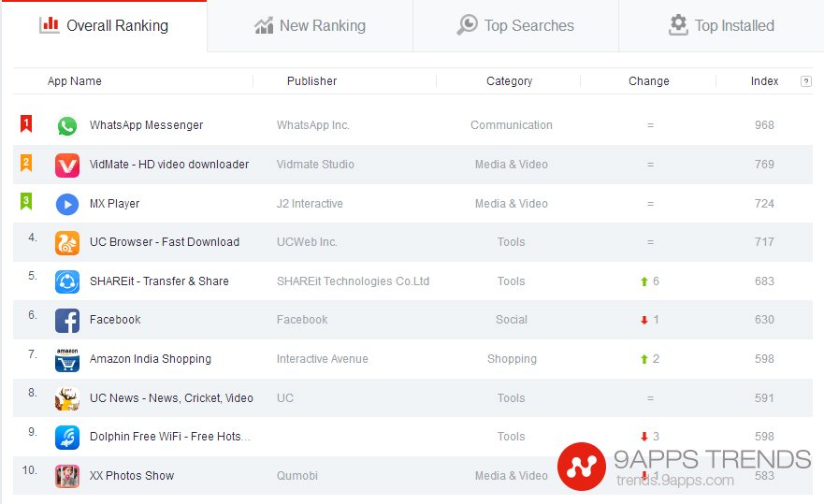This screenshot has height=504, width=824.
Task: Click the Social category cell
Action: 512,320
